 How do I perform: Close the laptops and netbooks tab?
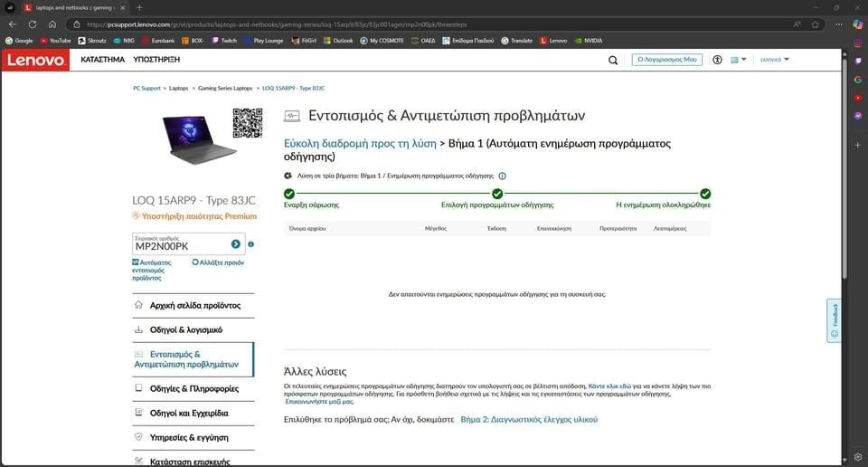(x=122, y=8)
